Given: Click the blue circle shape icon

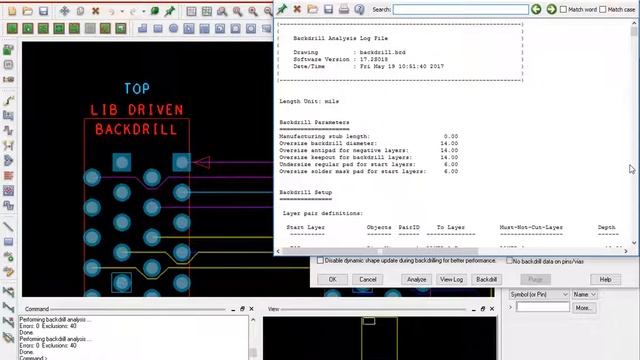Looking at the screenshot, I should pos(173,28).
